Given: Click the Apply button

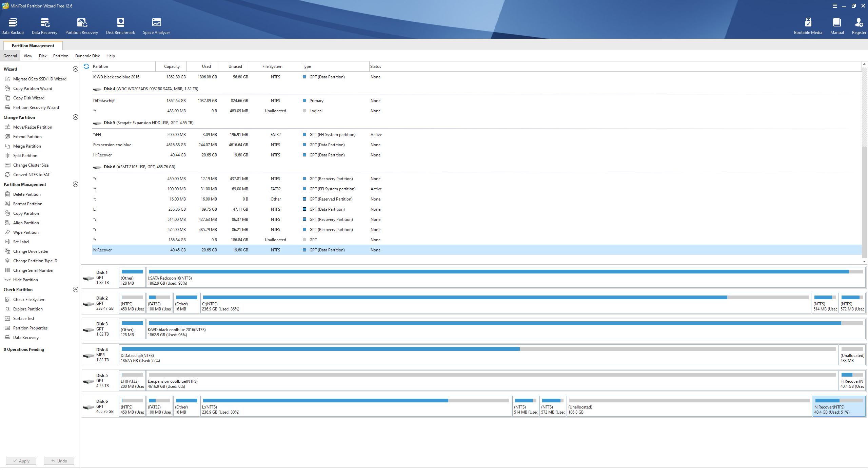Looking at the screenshot, I should pyautogui.click(x=21, y=461).
